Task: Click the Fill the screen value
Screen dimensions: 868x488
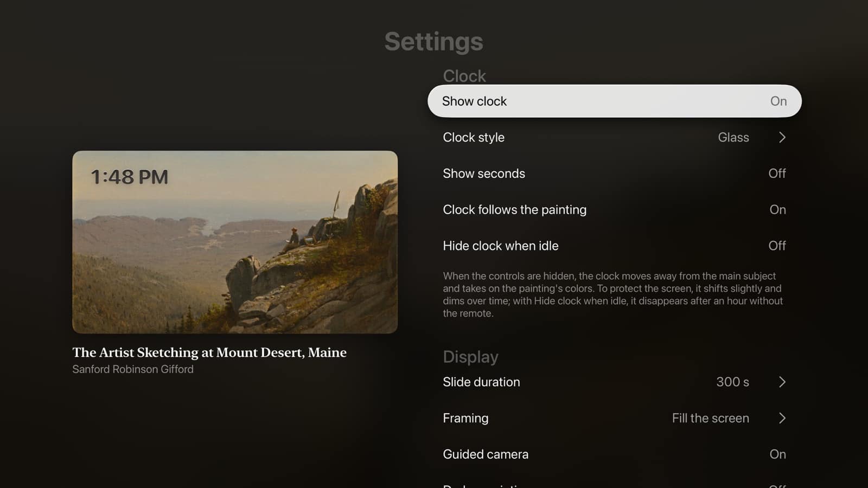Action: [710, 418]
